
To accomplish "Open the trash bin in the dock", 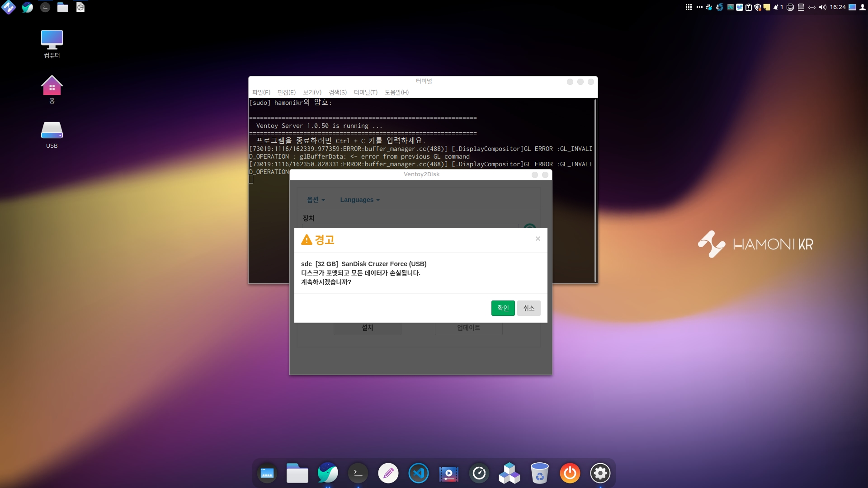I will pyautogui.click(x=539, y=473).
